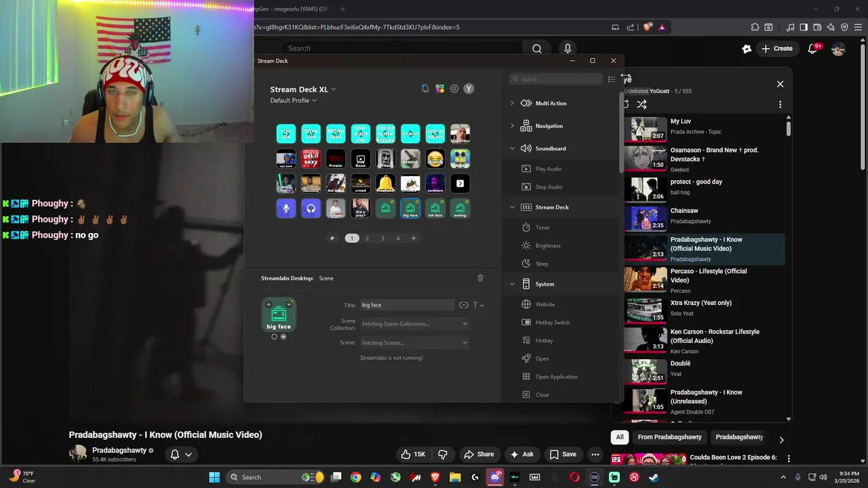Pin the current Stream Deck page
This screenshot has height=488, width=868.
tap(332, 238)
